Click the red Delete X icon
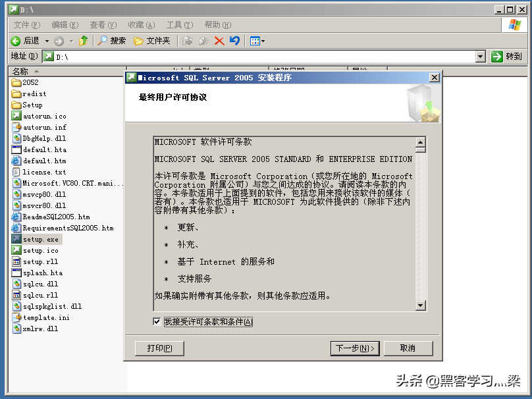The image size is (532, 399). 219,41
